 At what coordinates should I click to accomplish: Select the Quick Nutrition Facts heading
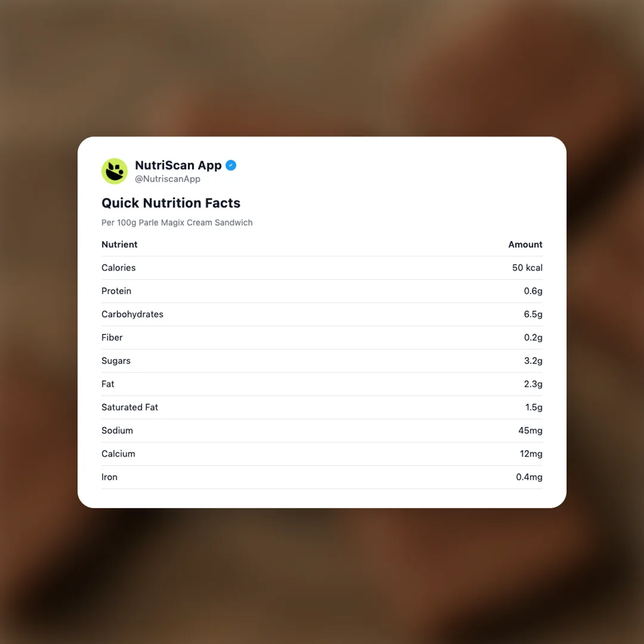171,203
